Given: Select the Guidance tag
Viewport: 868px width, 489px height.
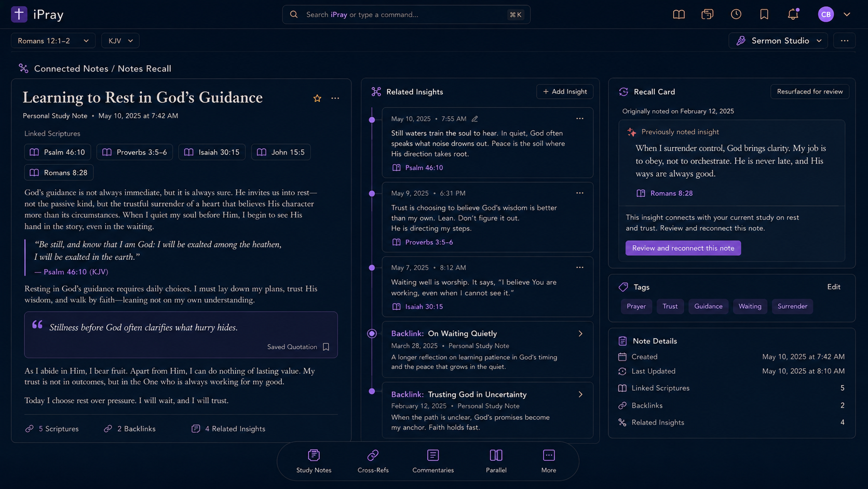Looking at the screenshot, I should tap(708, 306).
